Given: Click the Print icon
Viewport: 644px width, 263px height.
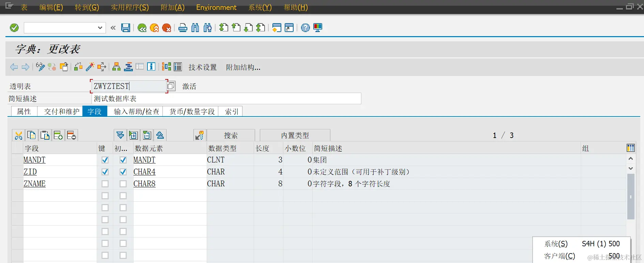Looking at the screenshot, I should pos(183,28).
